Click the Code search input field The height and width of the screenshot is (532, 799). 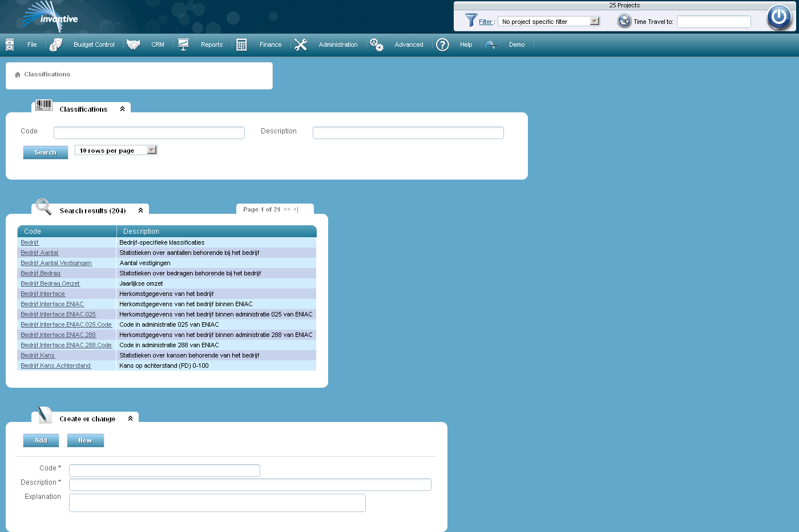point(149,133)
